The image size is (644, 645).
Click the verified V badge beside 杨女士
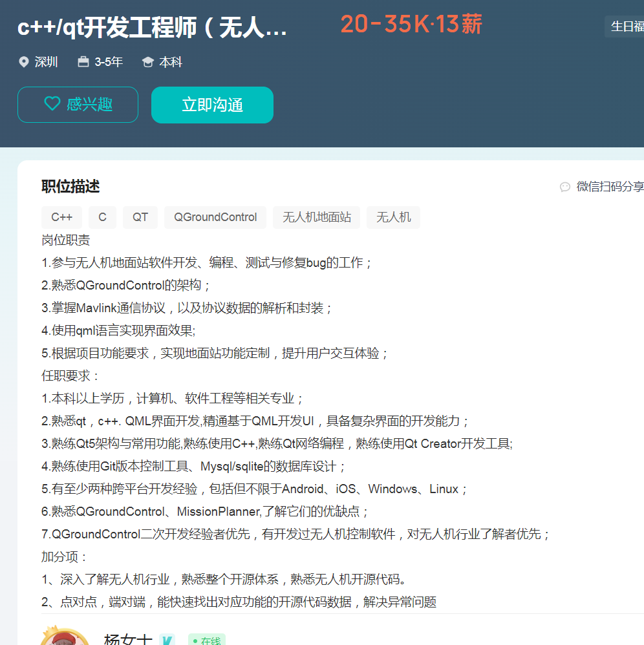(167, 640)
